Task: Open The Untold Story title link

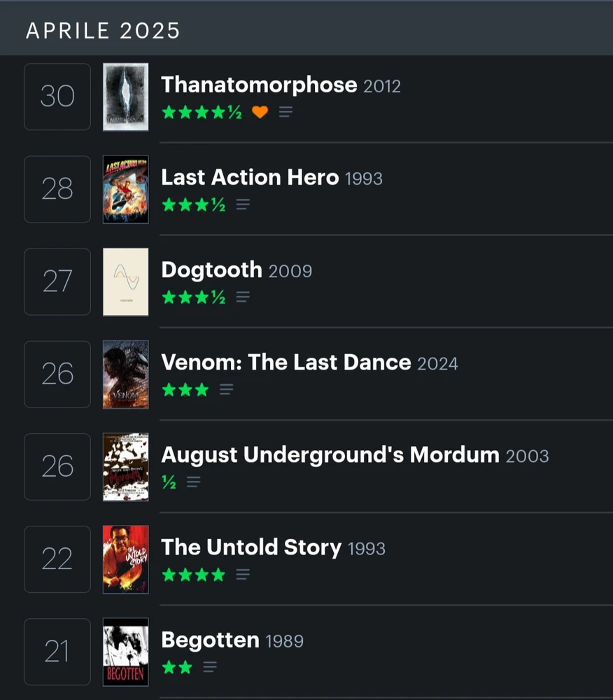Action: pyautogui.click(x=251, y=547)
